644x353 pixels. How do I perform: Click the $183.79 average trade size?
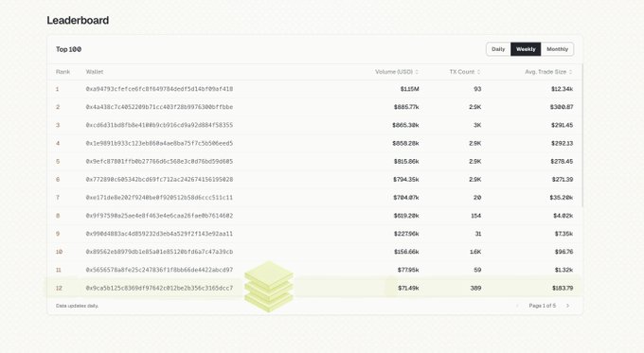[x=563, y=288]
